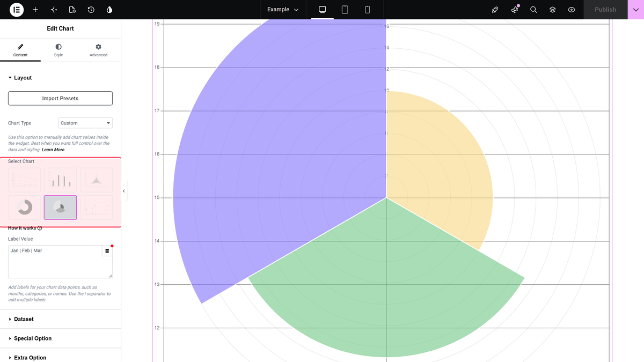Click the rocket launchpad icon

tap(495, 10)
